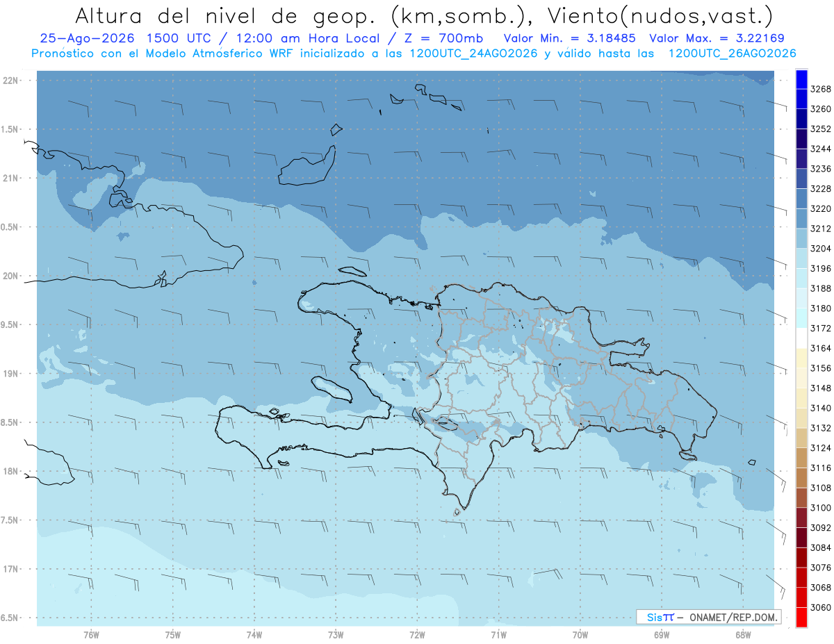Click the 22N latitude label

[x=12, y=80]
